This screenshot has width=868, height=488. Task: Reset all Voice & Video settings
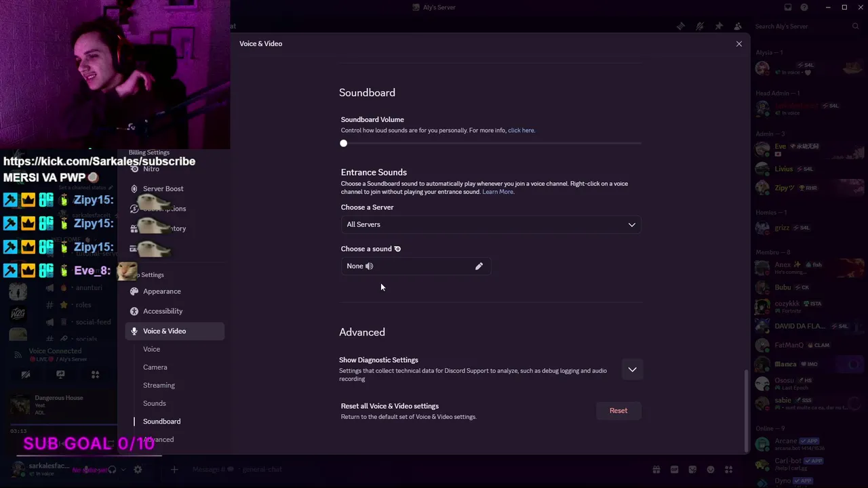pos(618,411)
